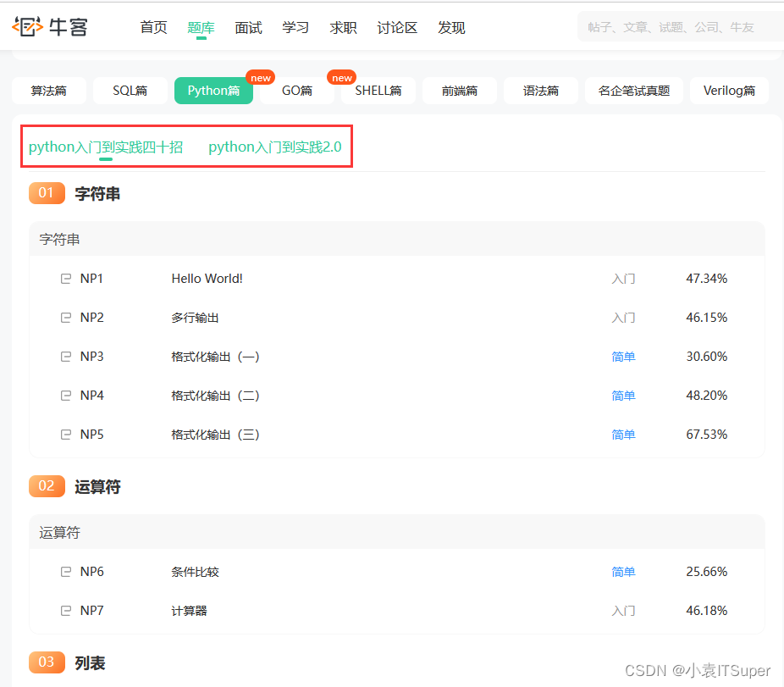
Task: Click the 67.53% pass rate
Action: tap(706, 435)
